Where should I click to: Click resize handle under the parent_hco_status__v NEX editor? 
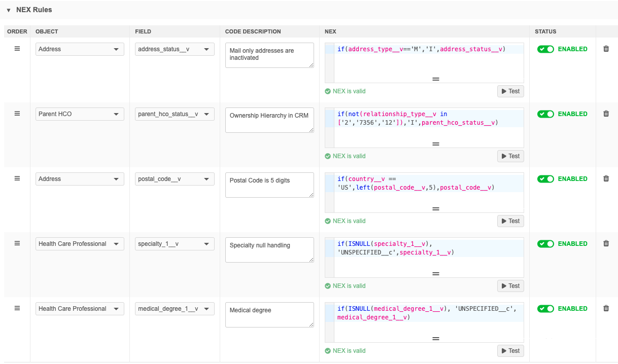tap(435, 144)
